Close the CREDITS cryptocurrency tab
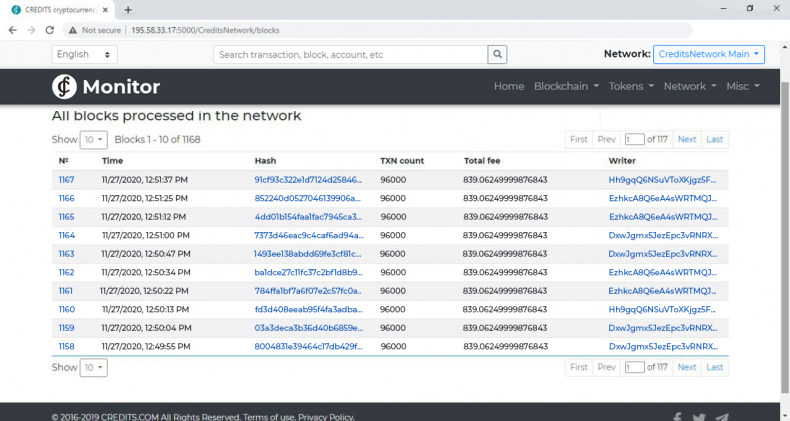 coord(105,10)
